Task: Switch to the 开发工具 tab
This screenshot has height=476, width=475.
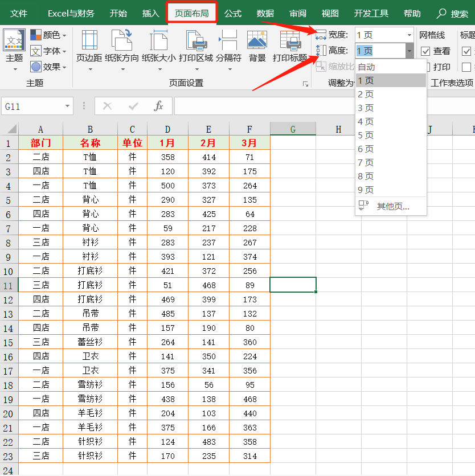Action: tap(371, 13)
